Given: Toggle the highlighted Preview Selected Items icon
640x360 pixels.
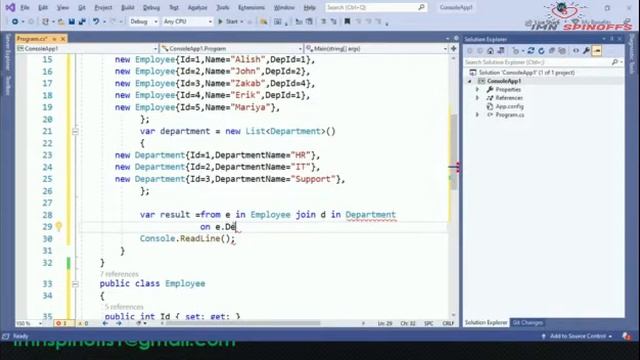Looking at the screenshot, I should (597, 51).
